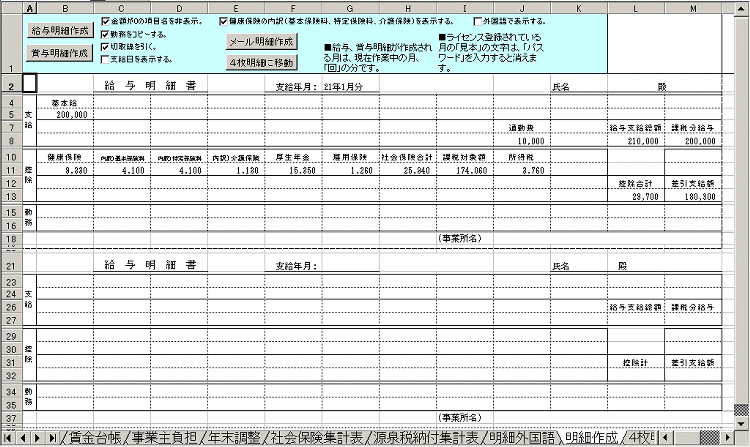This screenshot has width=750, height=447.
Task: Click the 4枚明細に移動 button
Action: point(261,62)
